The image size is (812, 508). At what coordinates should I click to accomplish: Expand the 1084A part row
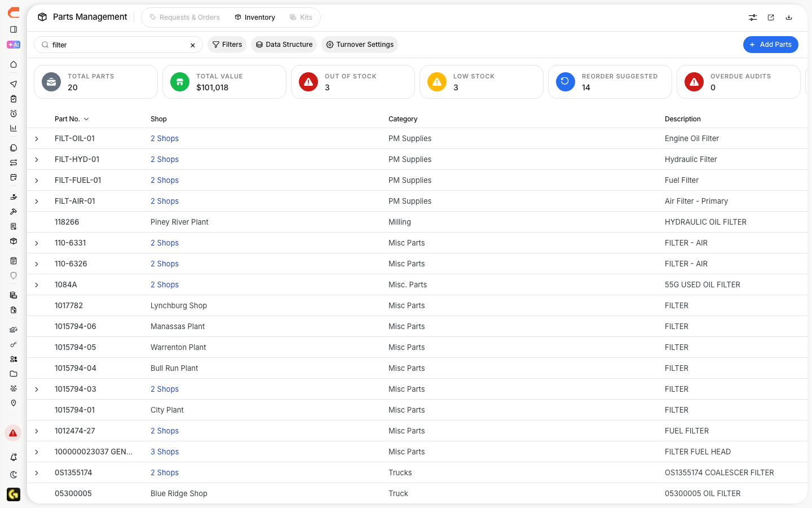37,285
